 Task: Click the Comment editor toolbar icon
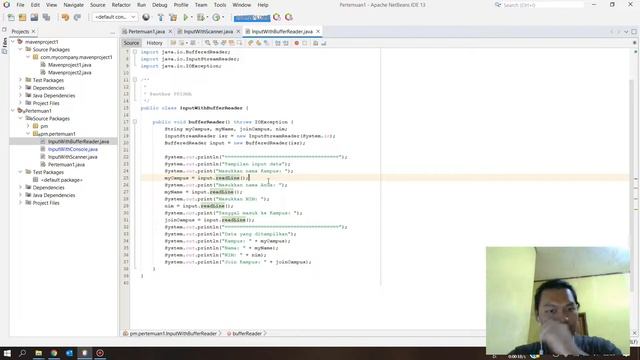316,43
